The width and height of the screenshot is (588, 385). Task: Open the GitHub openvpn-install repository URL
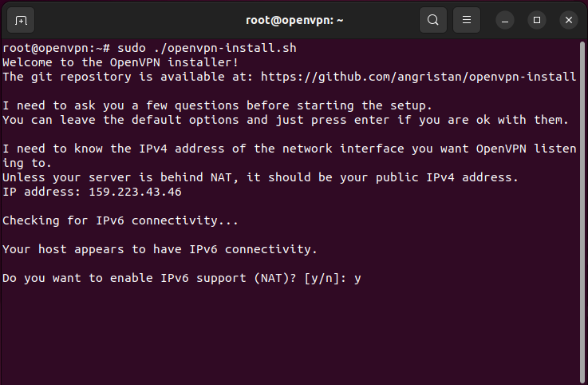coord(419,77)
